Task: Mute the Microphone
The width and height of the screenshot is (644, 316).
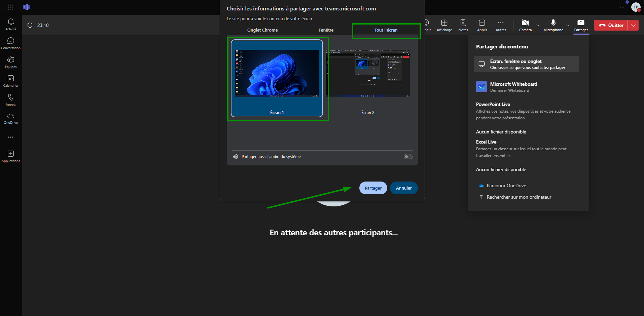Action: coord(553,26)
